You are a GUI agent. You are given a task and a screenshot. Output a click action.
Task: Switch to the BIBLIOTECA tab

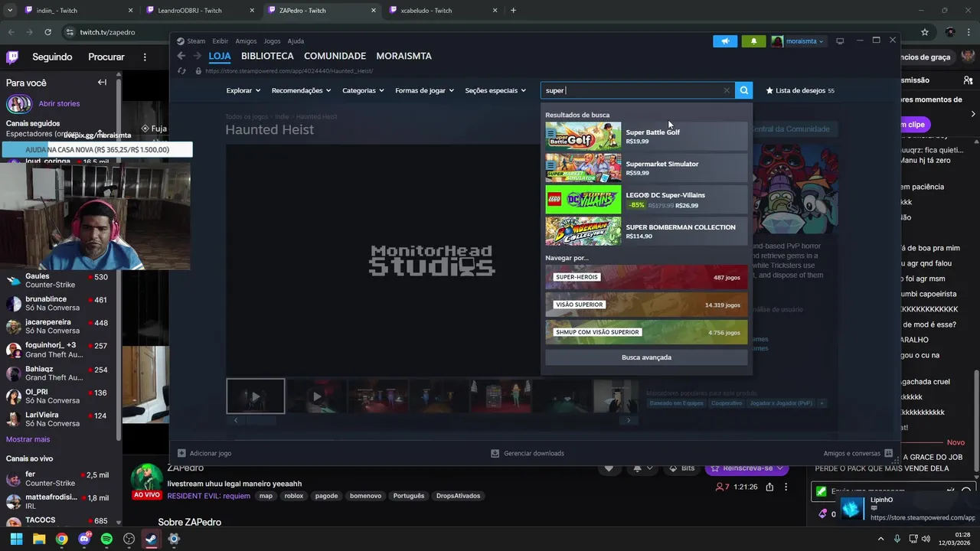tap(267, 56)
